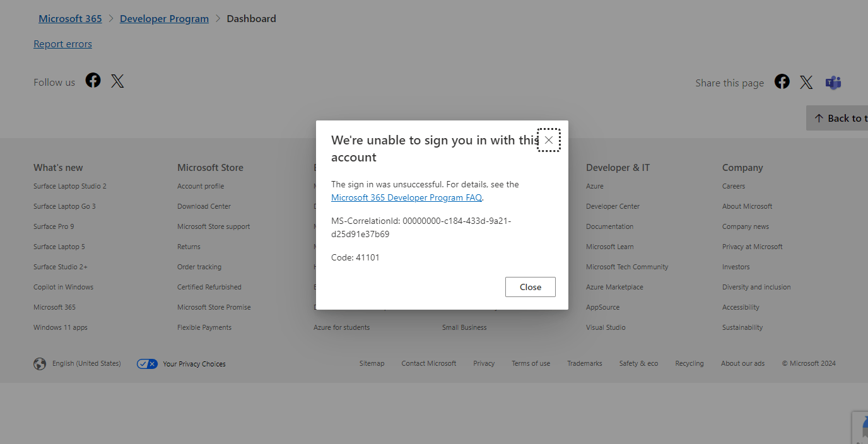This screenshot has height=444, width=868.
Task: Open Azure for students link
Action: tap(341, 327)
